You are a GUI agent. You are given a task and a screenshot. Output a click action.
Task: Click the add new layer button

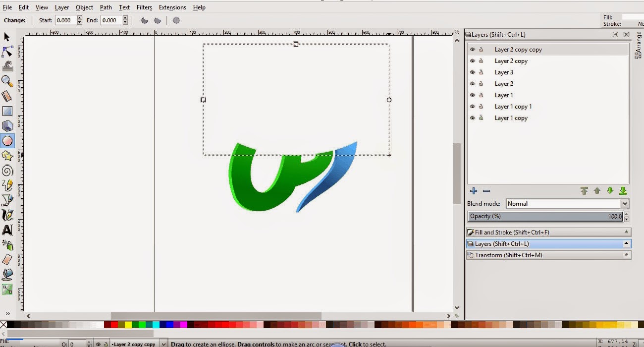pyautogui.click(x=473, y=190)
